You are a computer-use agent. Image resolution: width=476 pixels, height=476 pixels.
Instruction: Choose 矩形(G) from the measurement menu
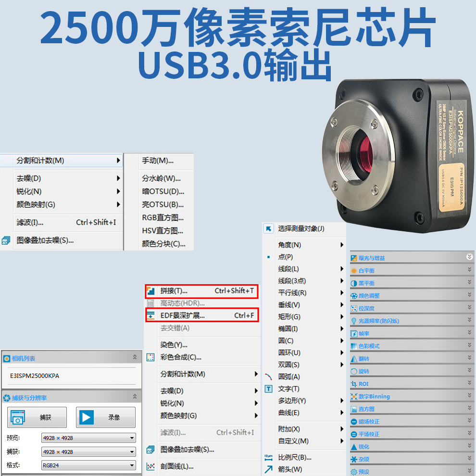click(x=289, y=317)
